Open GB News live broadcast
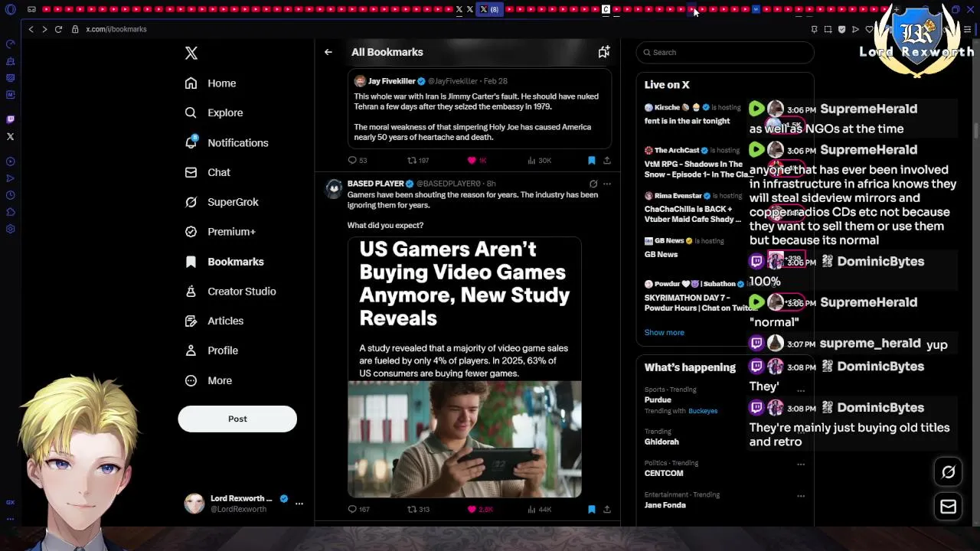This screenshot has width=980, height=551. pyautogui.click(x=661, y=254)
